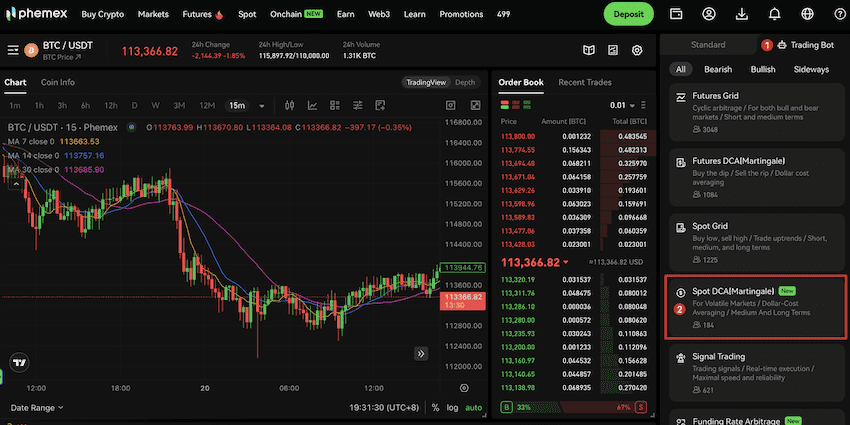The width and height of the screenshot is (850, 425).
Task: Open trading settings gear icon
Action: [638, 50]
